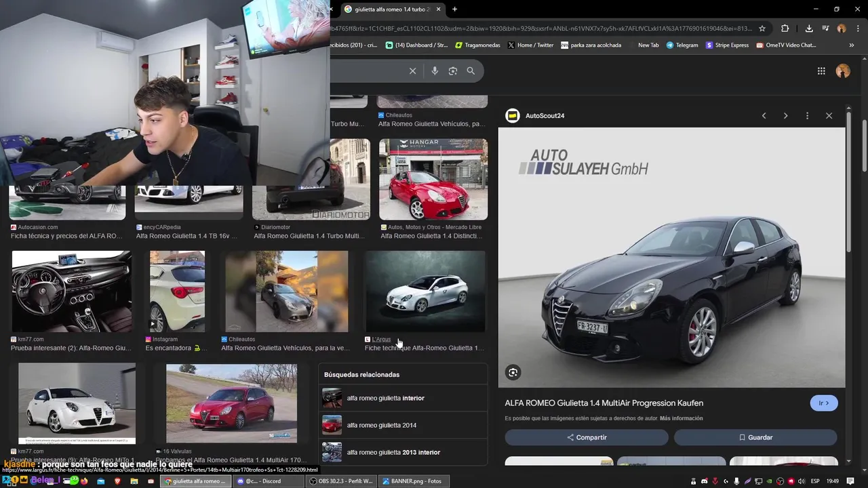Click the Ir button to visit the page

(824, 403)
